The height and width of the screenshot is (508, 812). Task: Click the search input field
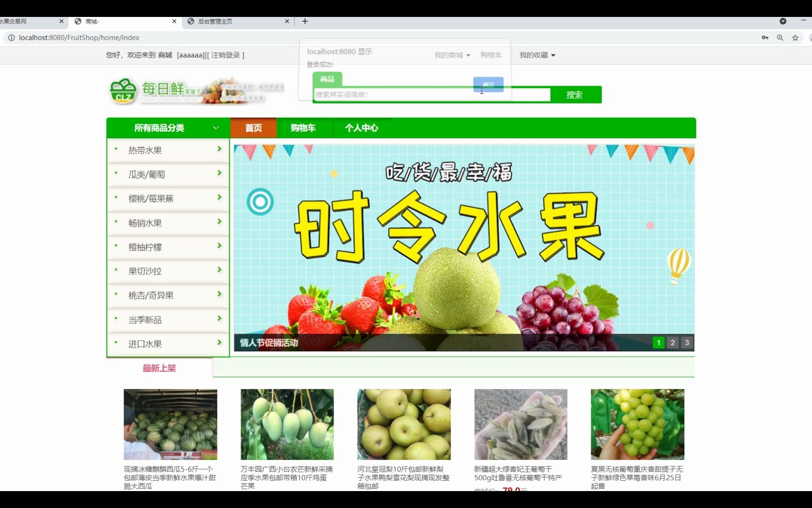(432, 95)
